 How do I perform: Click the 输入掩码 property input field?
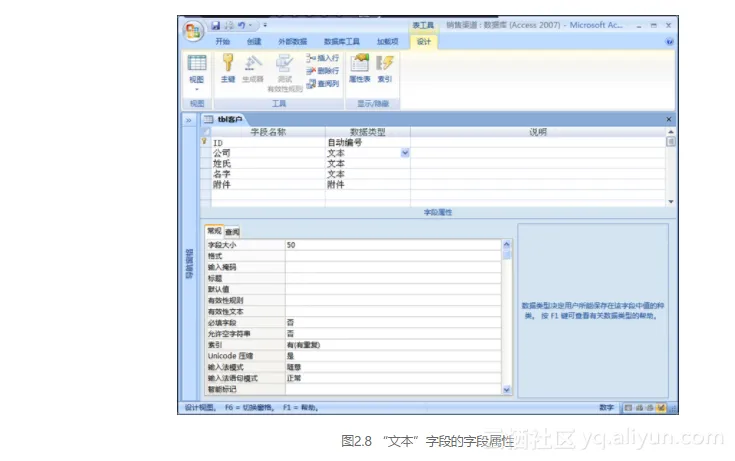point(393,267)
